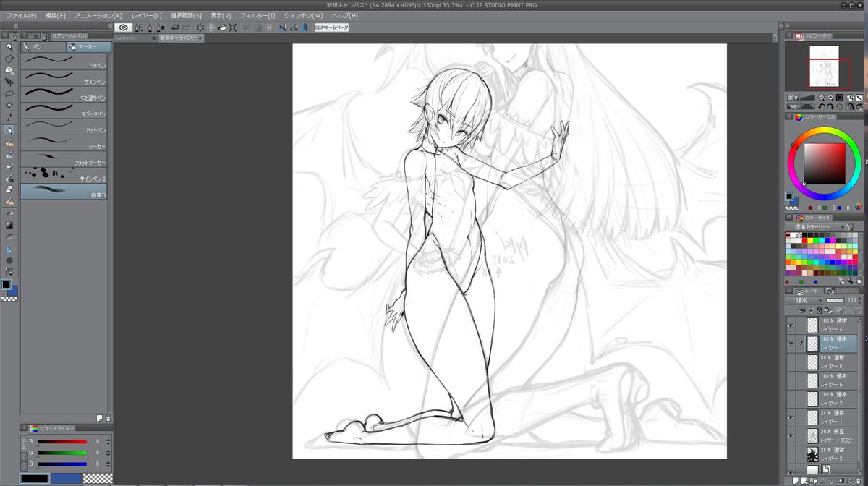Click the Fill bucket command bar icon
The width and height of the screenshot is (868, 486).
point(222,27)
